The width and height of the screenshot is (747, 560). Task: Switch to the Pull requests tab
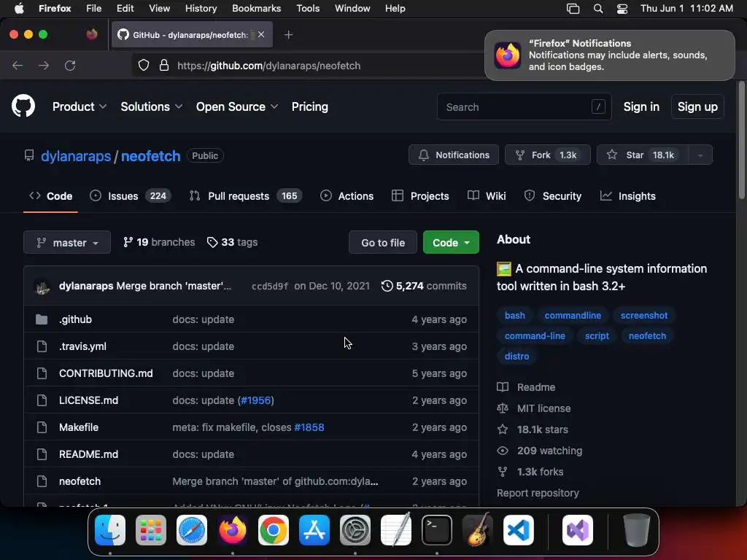pyautogui.click(x=245, y=196)
